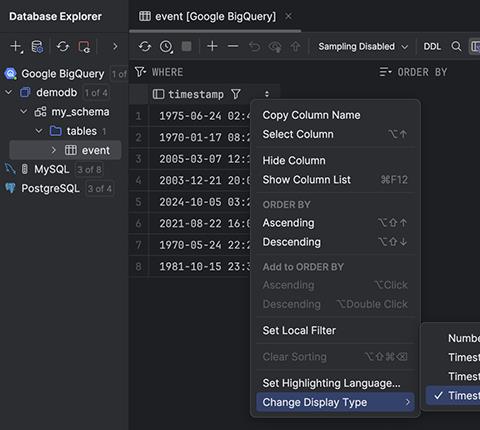Viewport: 480px width, 430px height.
Task: Choose Select Column from context menu
Action: click(x=335, y=134)
